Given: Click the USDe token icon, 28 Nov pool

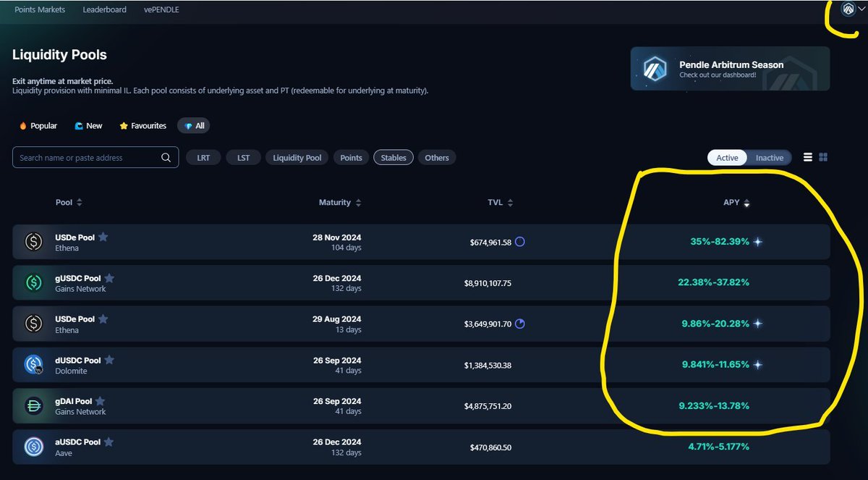Looking at the screenshot, I should [x=33, y=242].
